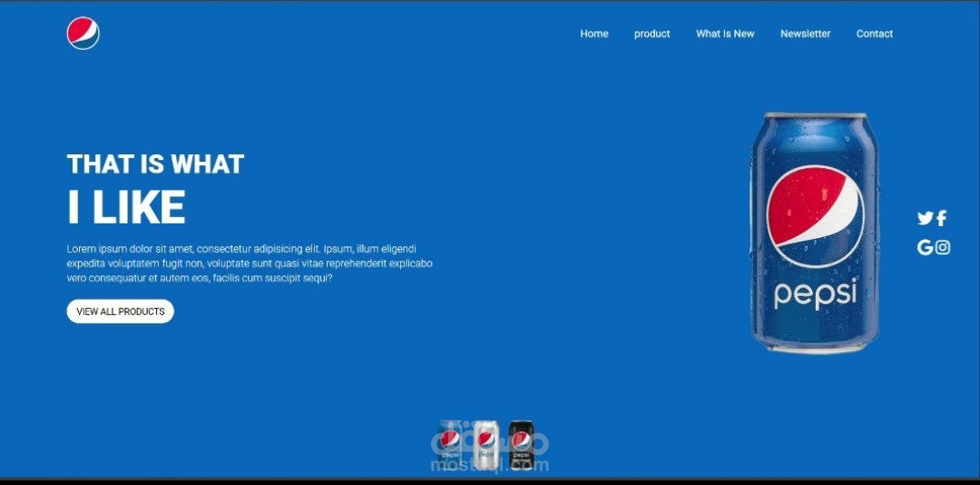980x485 pixels.
Task: Click the Pepsi logo in the header
Action: pyautogui.click(x=83, y=34)
